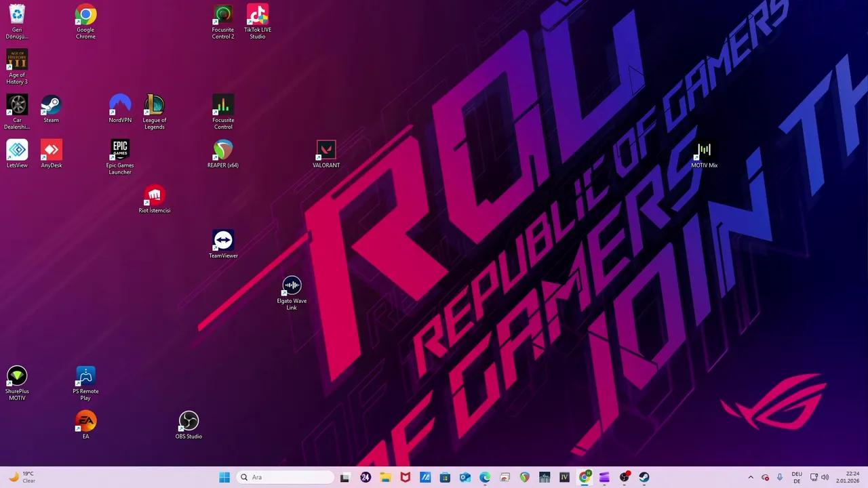Screen dimensions: 868x488
Task: Select LetsView desktop icon
Action: tap(17, 154)
